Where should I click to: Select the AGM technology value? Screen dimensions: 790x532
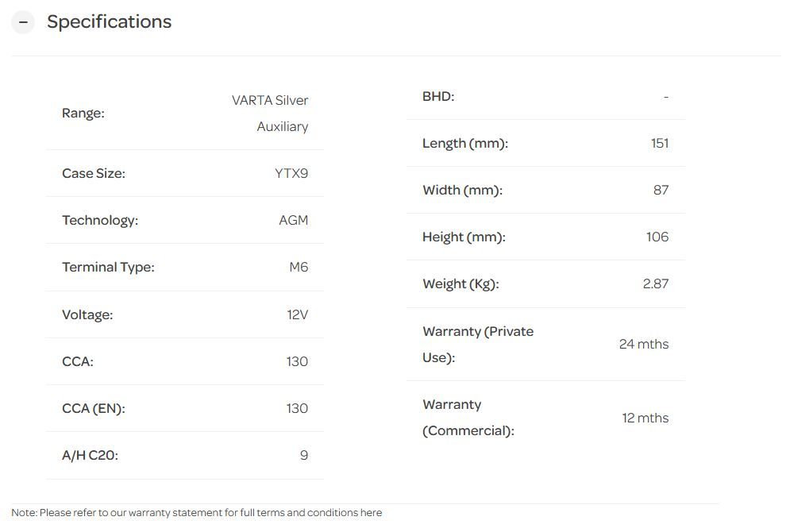[x=293, y=221]
